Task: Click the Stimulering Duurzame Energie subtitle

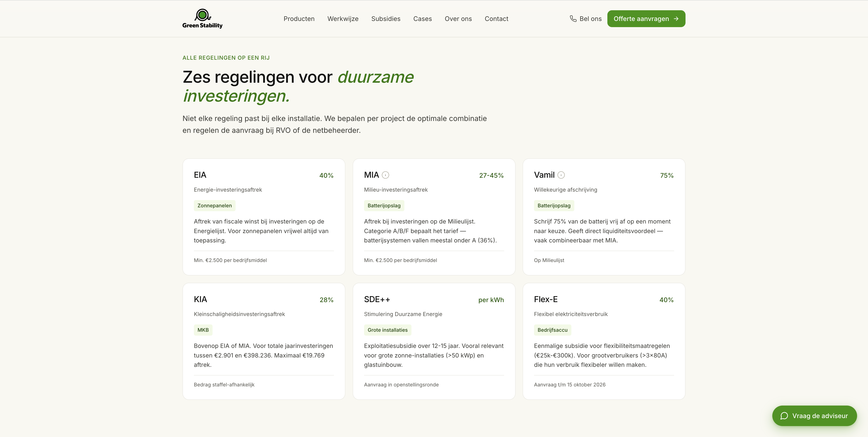Action: 403,314
